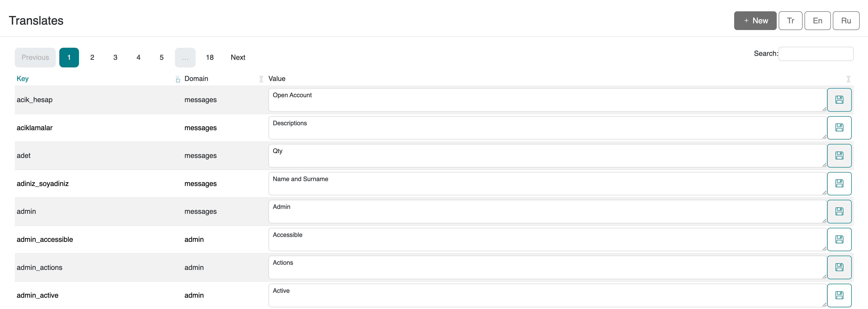Open page 3 of translations
868x309 pixels.
click(115, 57)
